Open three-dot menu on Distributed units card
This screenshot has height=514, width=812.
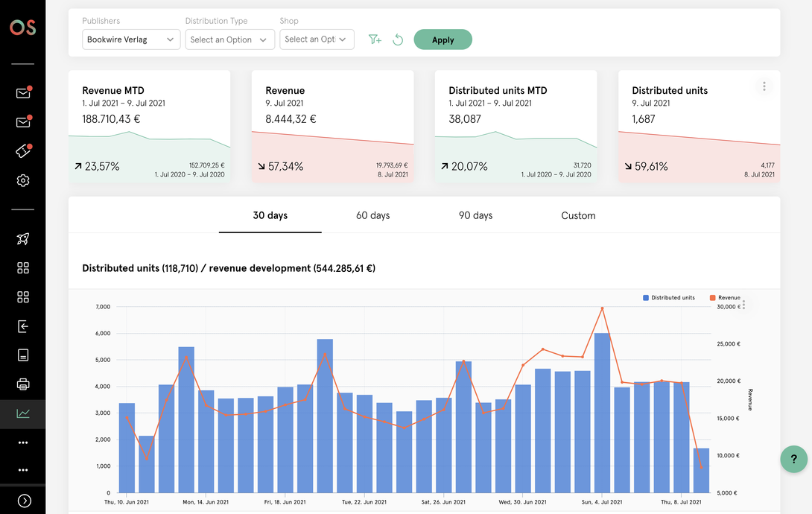pyautogui.click(x=764, y=86)
